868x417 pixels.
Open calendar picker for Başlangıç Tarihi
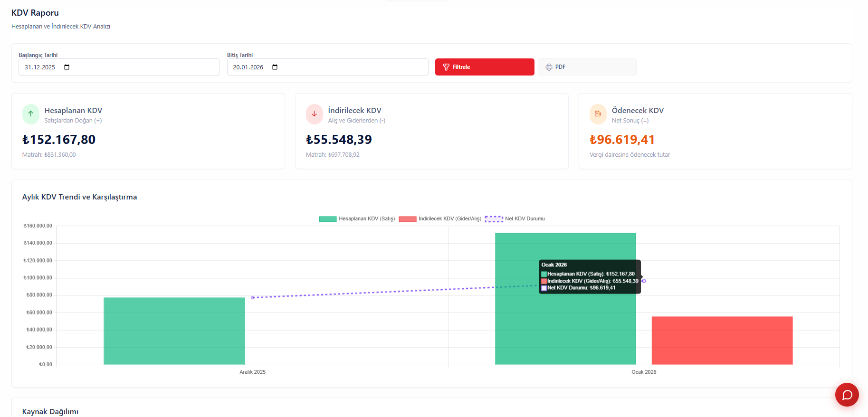(67, 67)
